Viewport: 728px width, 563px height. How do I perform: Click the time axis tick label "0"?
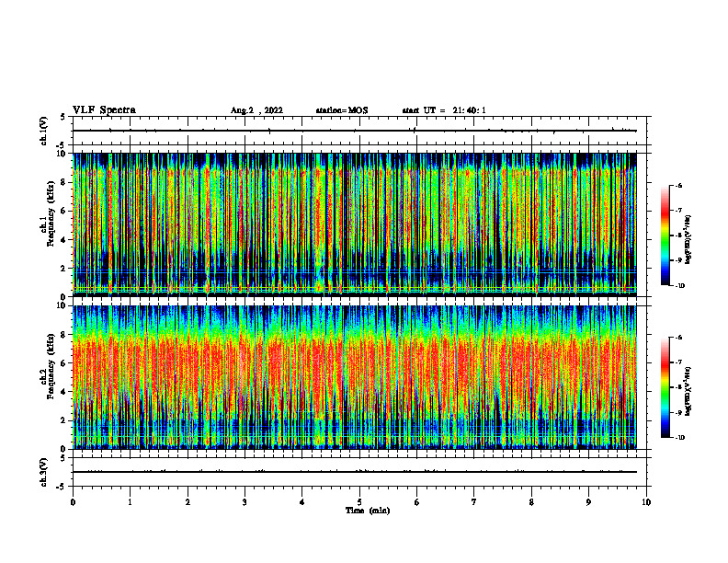pyautogui.click(x=73, y=502)
